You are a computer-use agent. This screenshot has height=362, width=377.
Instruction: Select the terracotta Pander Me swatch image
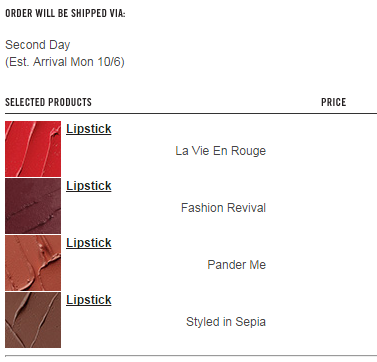point(33,263)
